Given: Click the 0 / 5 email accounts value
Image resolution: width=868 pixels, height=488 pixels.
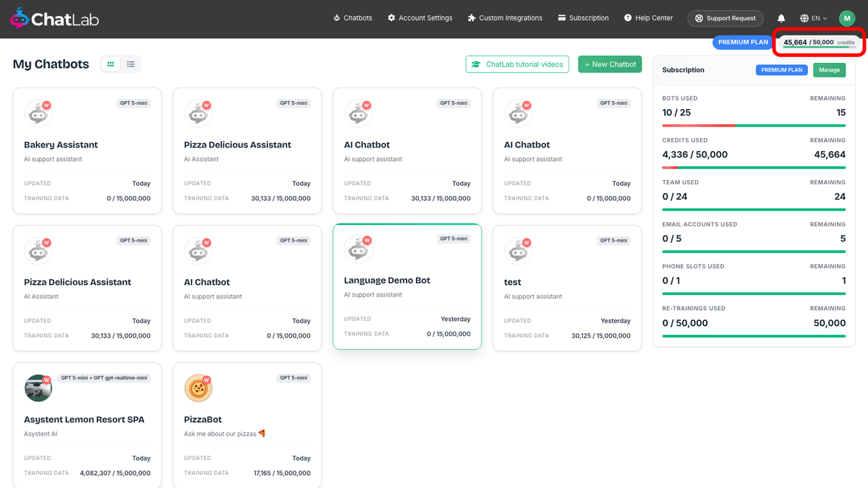Looking at the screenshot, I should [x=672, y=239].
